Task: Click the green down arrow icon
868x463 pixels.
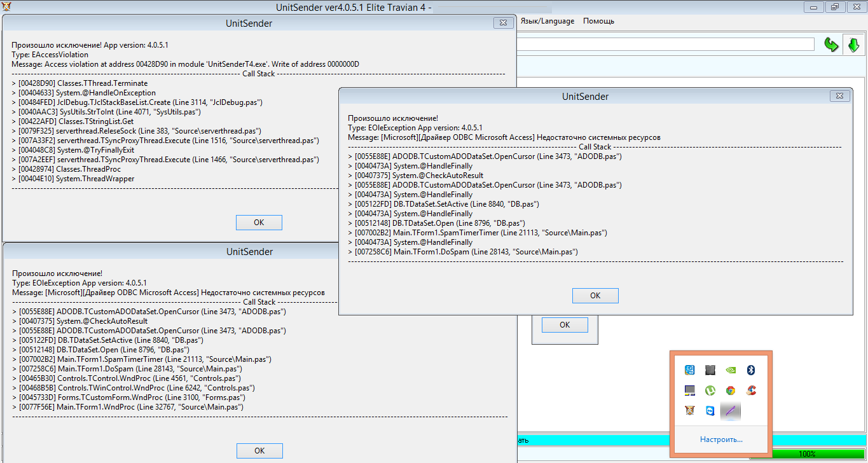Action: pyautogui.click(x=853, y=45)
